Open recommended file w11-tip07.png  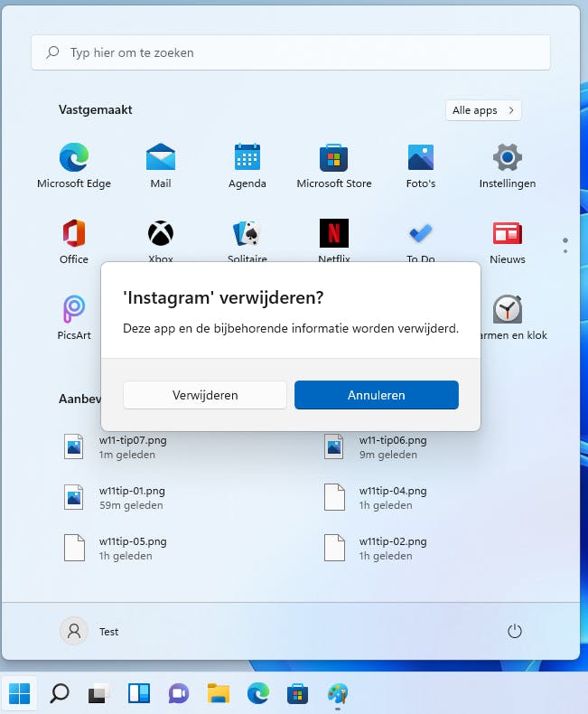[116, 447]
